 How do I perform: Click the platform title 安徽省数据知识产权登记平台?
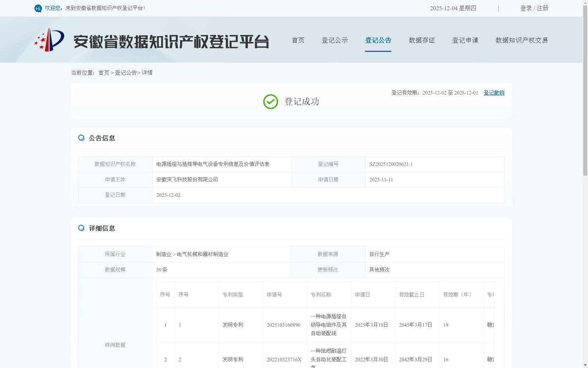point(171,42)
